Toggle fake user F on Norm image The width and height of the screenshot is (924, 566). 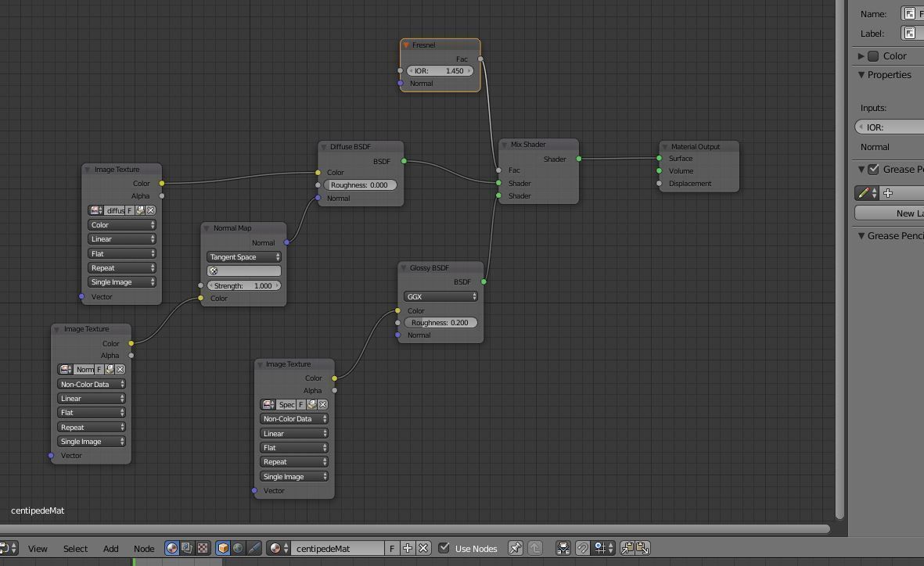coord(99,369)
